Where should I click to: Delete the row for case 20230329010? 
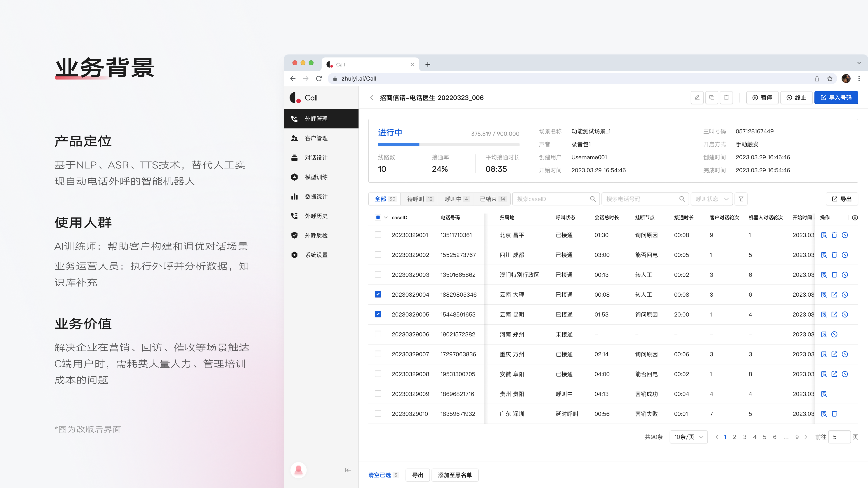click(x=834, y=414)
